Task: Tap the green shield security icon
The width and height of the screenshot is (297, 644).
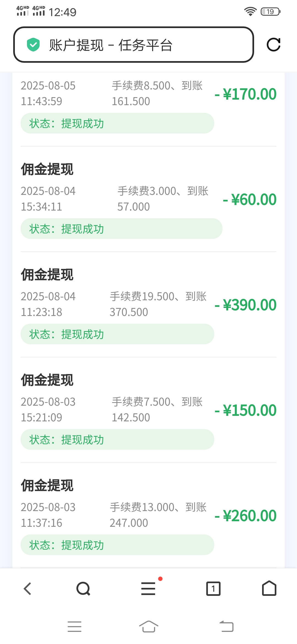Action: (33, 45)
